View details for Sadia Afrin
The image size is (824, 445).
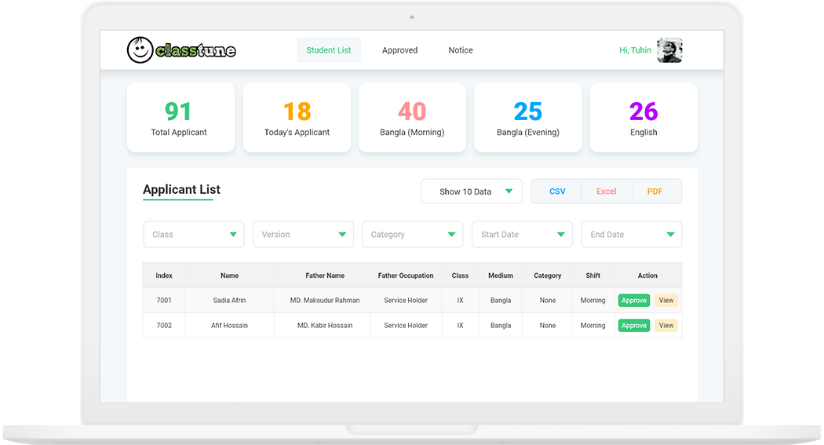(667, 300)
